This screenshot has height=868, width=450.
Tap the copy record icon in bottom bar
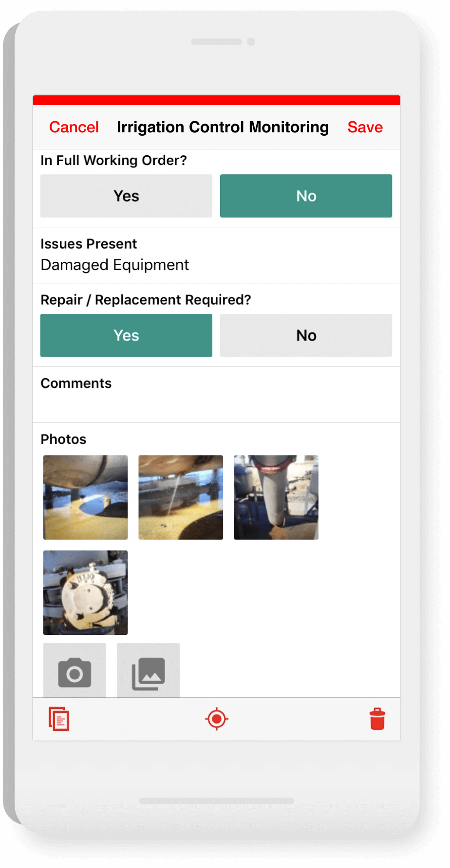(59, 719)
